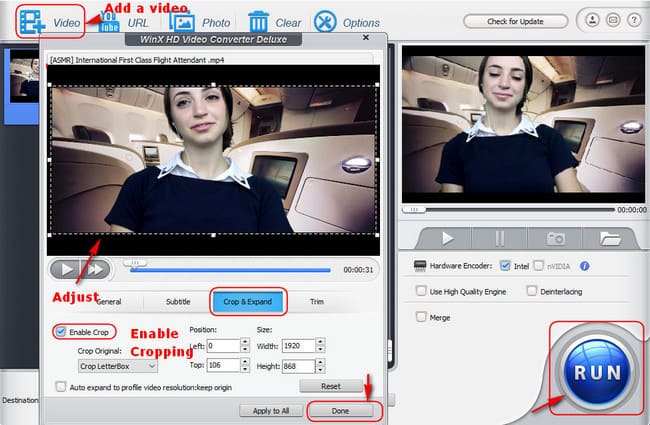Select the Crop & Expand tab
The height and width of the screenshot is (425, 650).
point(248,302)
